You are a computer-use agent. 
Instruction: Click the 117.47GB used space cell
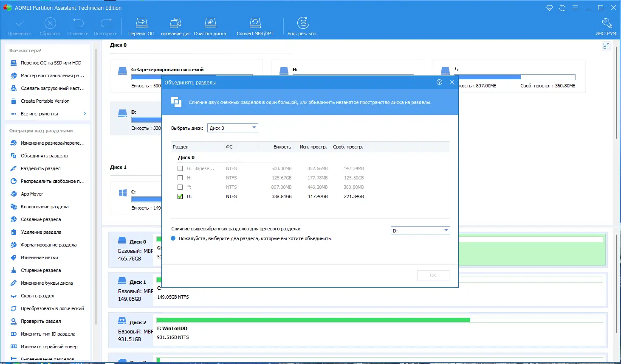point(318,196)
